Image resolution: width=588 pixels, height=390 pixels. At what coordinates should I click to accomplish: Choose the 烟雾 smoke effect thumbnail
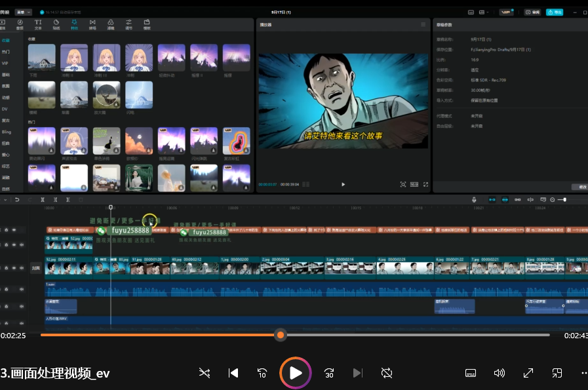[74, 95]
